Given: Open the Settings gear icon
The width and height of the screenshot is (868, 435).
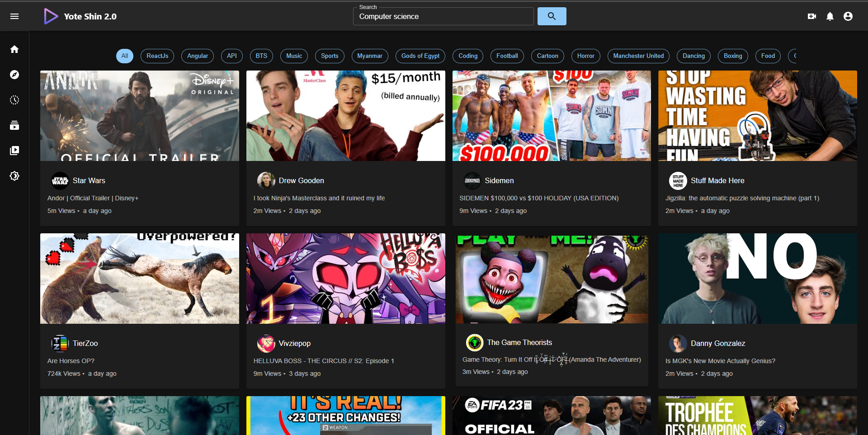Looking at the screenshot, I should 14,176.
